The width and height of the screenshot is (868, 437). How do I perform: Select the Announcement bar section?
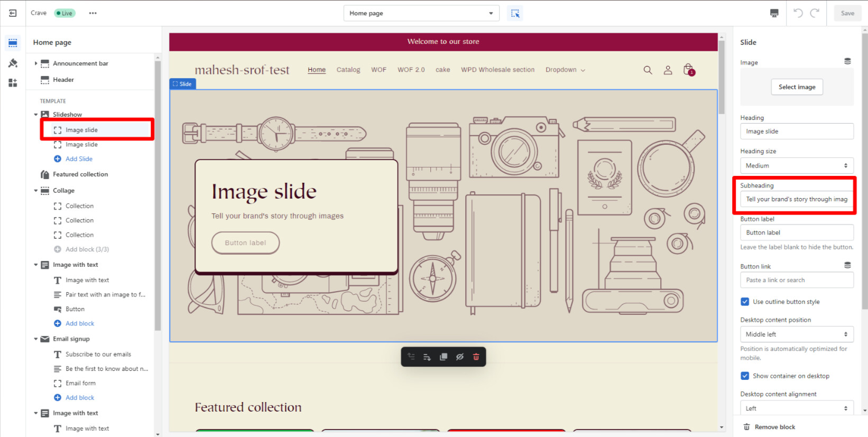80,63
